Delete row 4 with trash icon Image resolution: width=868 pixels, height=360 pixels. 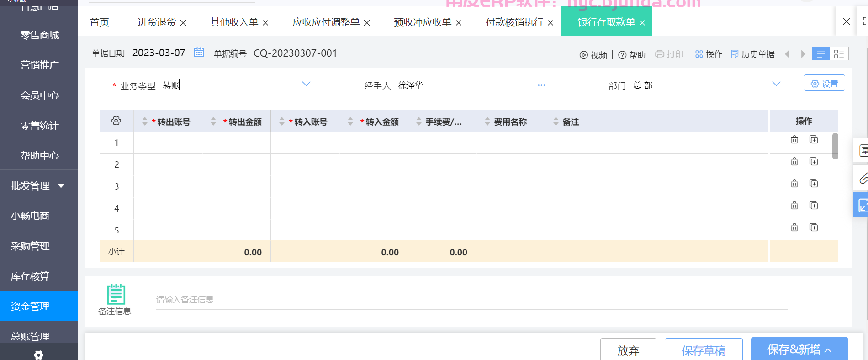click(794, 206)
